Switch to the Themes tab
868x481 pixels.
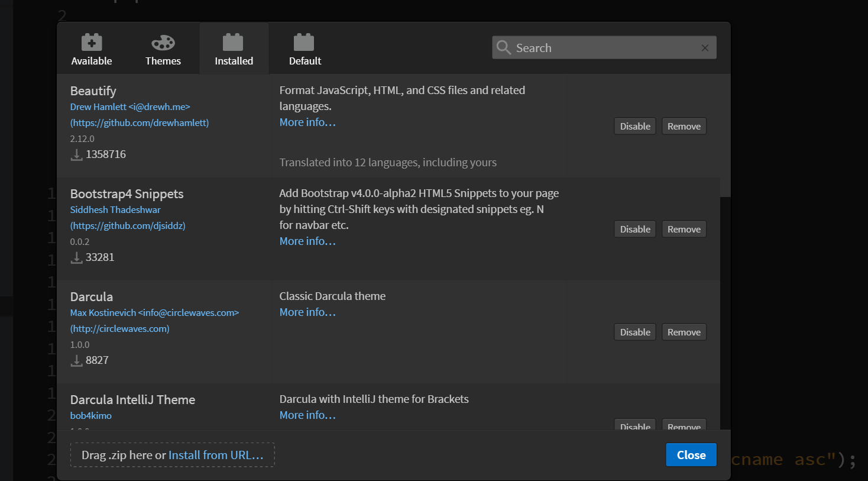tap(163, 49)
